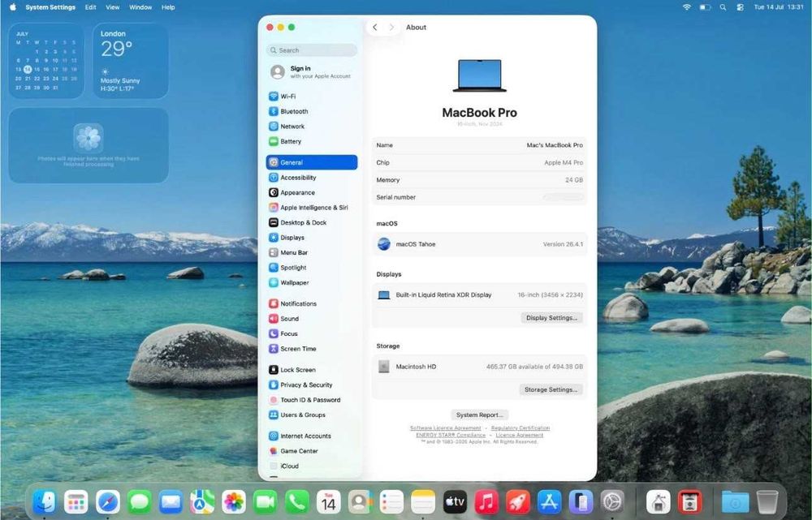Screen dimensions: 812x520
Task: Sign in with your Apple Account
Action: tap(311, 72)
